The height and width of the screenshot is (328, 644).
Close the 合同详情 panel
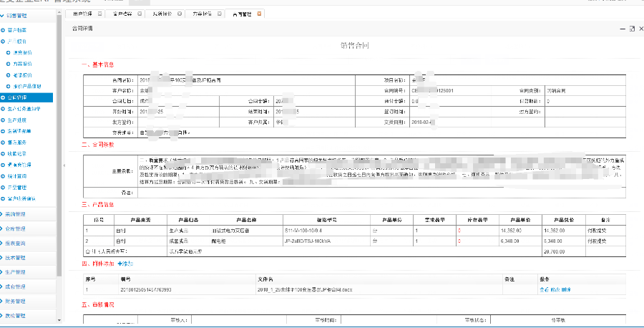point(640,29)
